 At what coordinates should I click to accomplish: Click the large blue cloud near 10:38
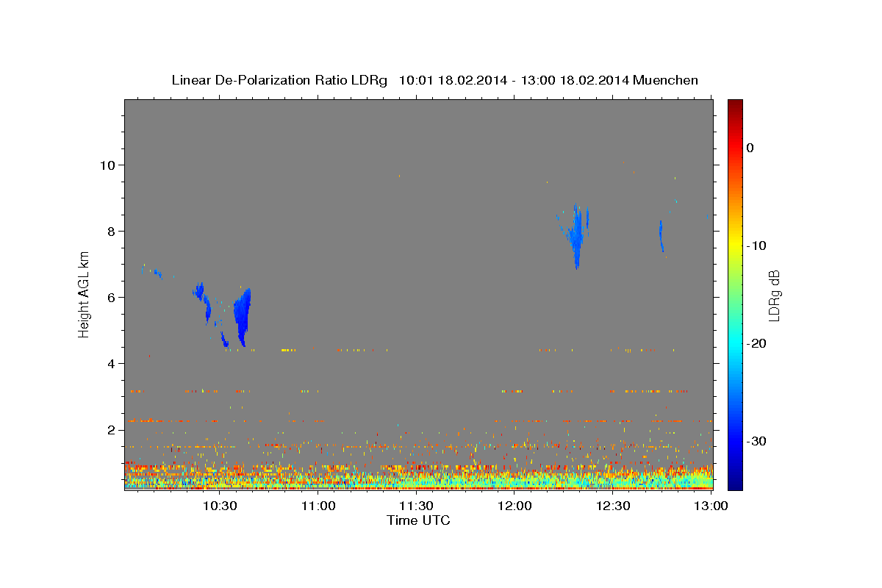(x=242, y=316)
